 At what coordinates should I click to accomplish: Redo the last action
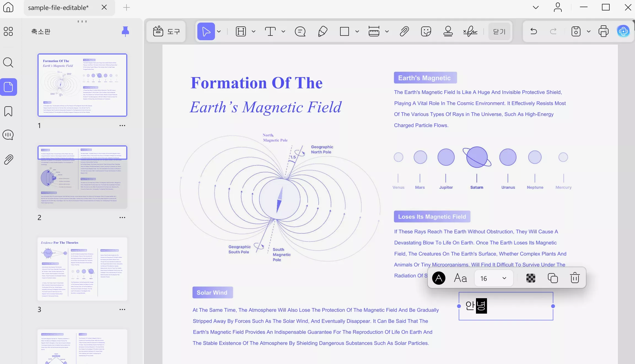coord(553,31)
